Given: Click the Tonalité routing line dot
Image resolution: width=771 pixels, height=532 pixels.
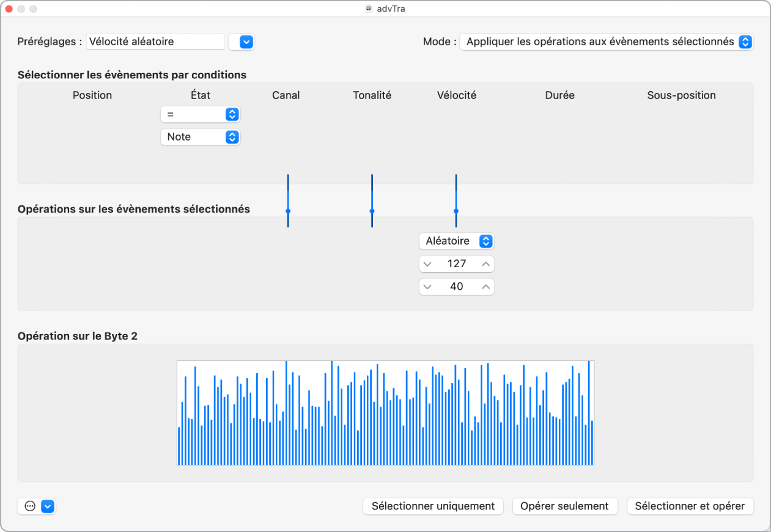Looking at the screenshot, I should tap(372, 211).
